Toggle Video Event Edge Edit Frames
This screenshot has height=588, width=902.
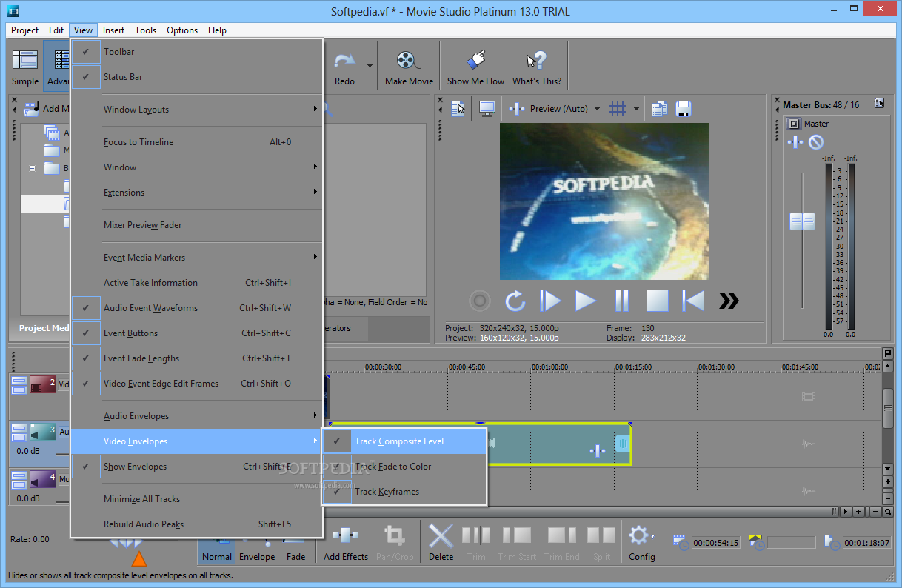pos(196,384)
